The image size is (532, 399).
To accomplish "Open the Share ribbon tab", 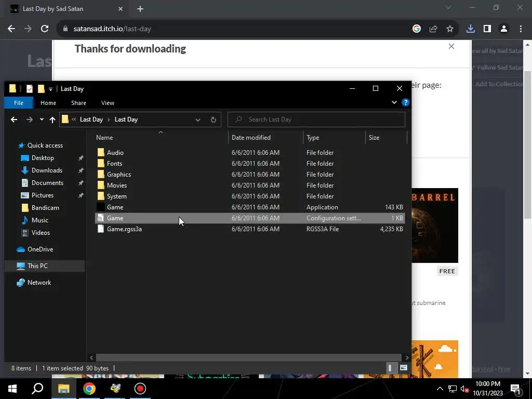I will [79, 103].
